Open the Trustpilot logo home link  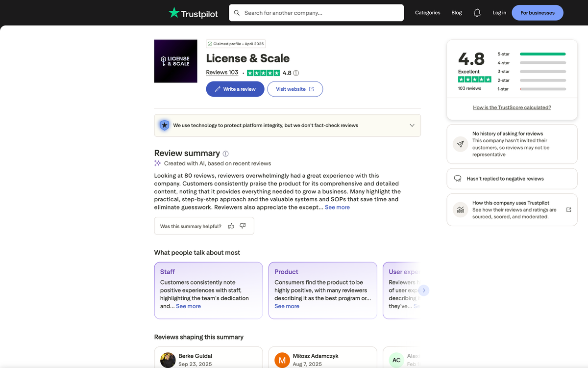(193, 13)
